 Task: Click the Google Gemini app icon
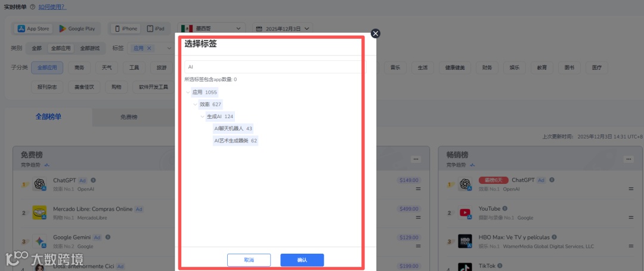coord(39,241)
